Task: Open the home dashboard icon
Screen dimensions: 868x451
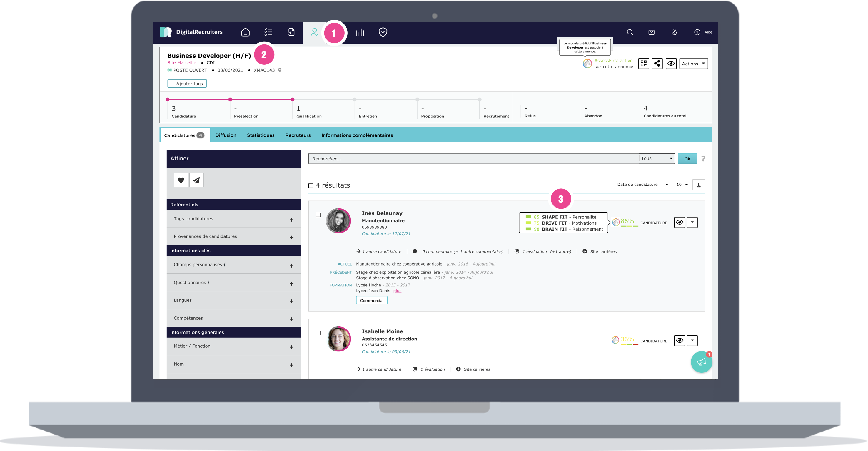Action: tap(245, 32)
